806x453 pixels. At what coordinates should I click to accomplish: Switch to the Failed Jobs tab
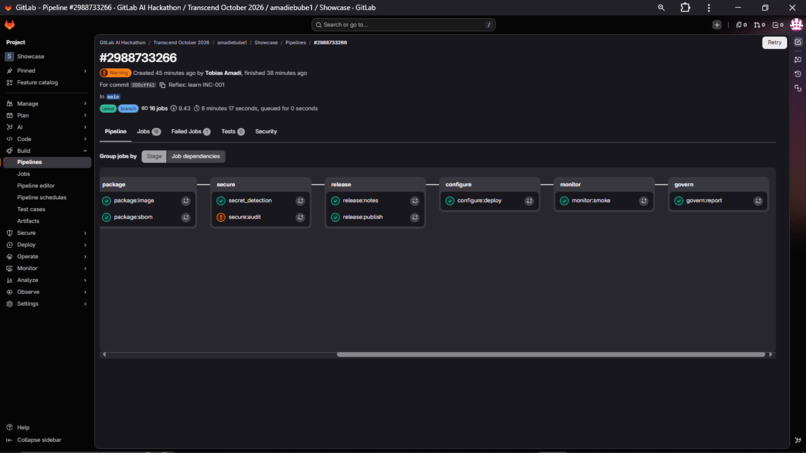[x=191, y=132]
